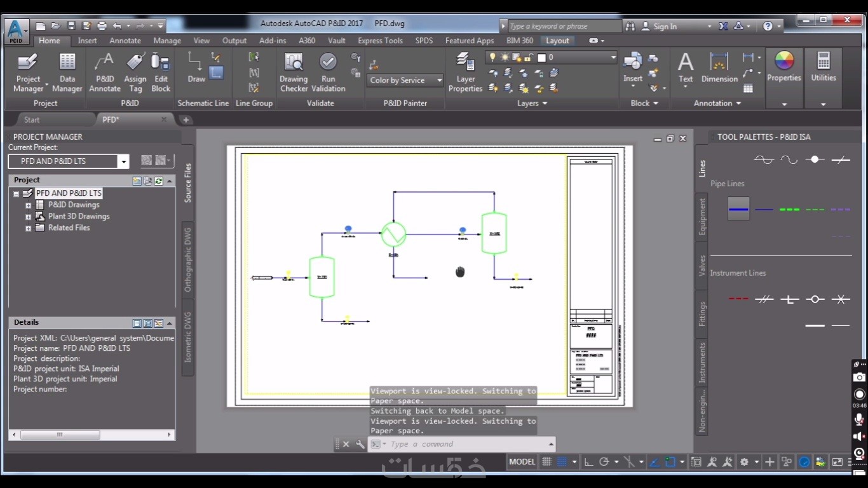
Task: Add a new drawing tab with plus button
Action: pyautogui.click(x=186, y=119)
